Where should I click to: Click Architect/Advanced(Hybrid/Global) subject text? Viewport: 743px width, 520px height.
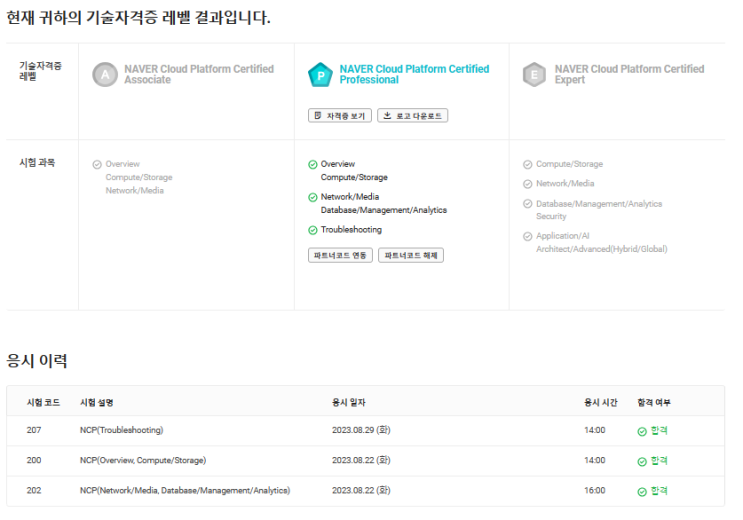(x=602, y=249)
